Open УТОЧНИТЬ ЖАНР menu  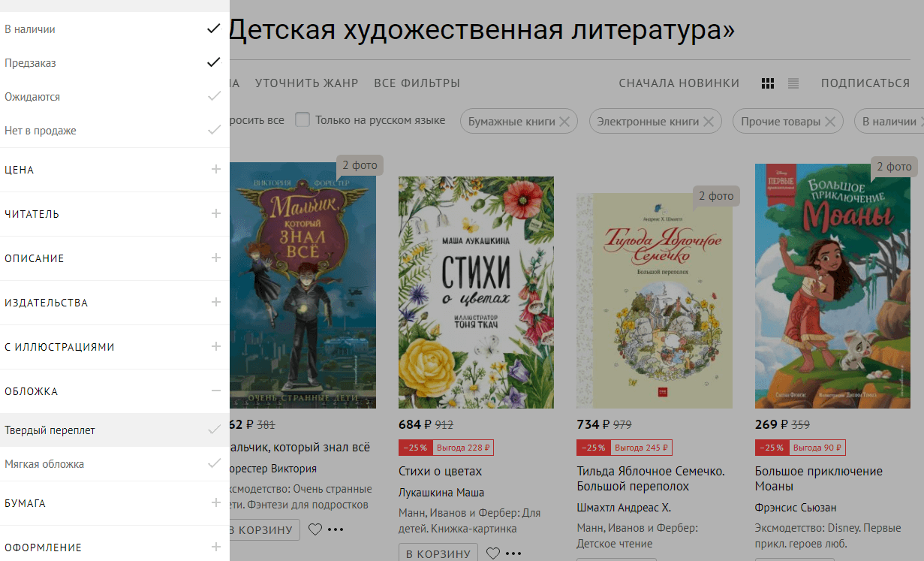307,83
